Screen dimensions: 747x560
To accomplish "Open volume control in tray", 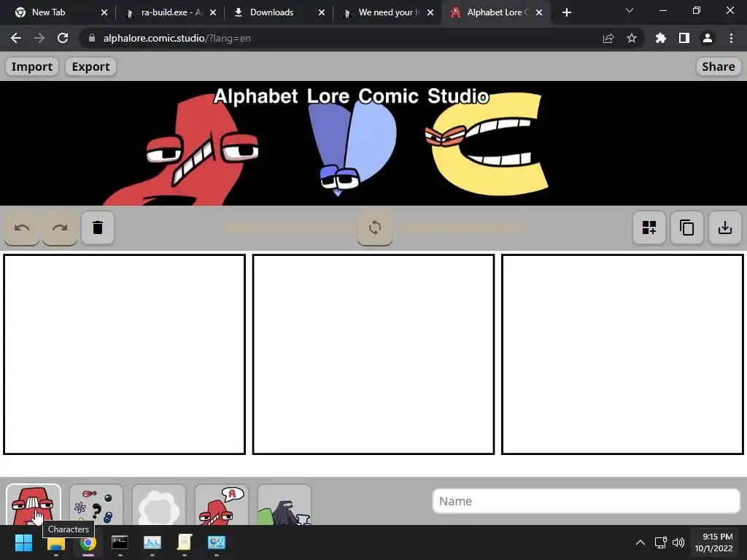I will (x=678, y=542).
